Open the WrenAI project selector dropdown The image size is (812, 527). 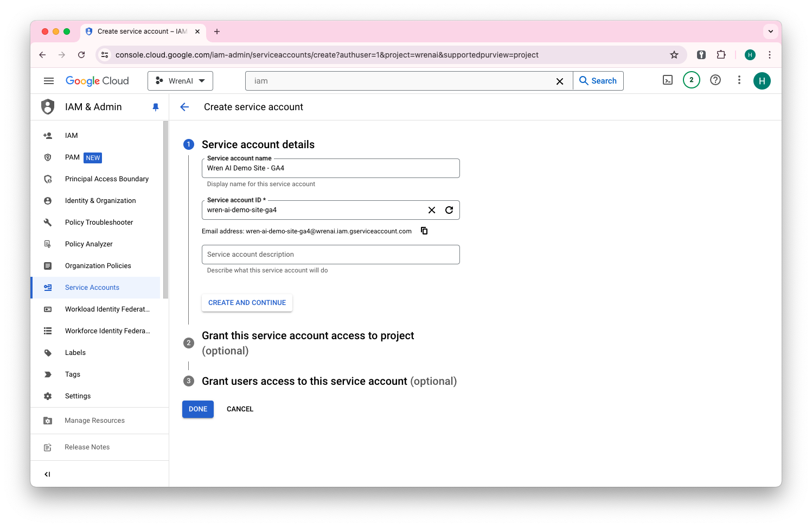(x=180, y=81)
